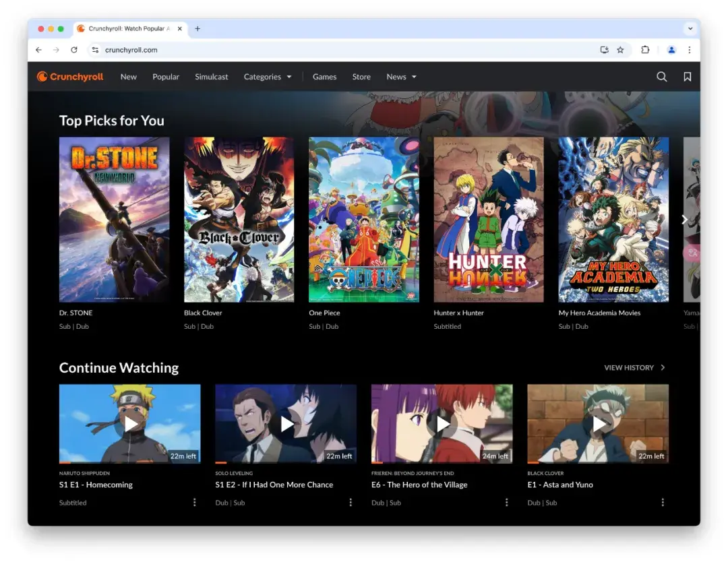
Task: Click the browser forward arrow
Action: (56, 50)
